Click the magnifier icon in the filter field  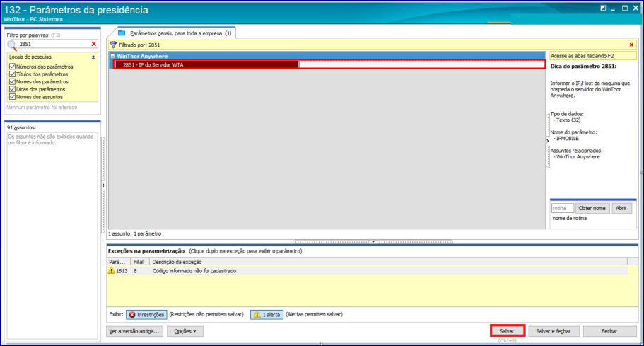point(12,45)
